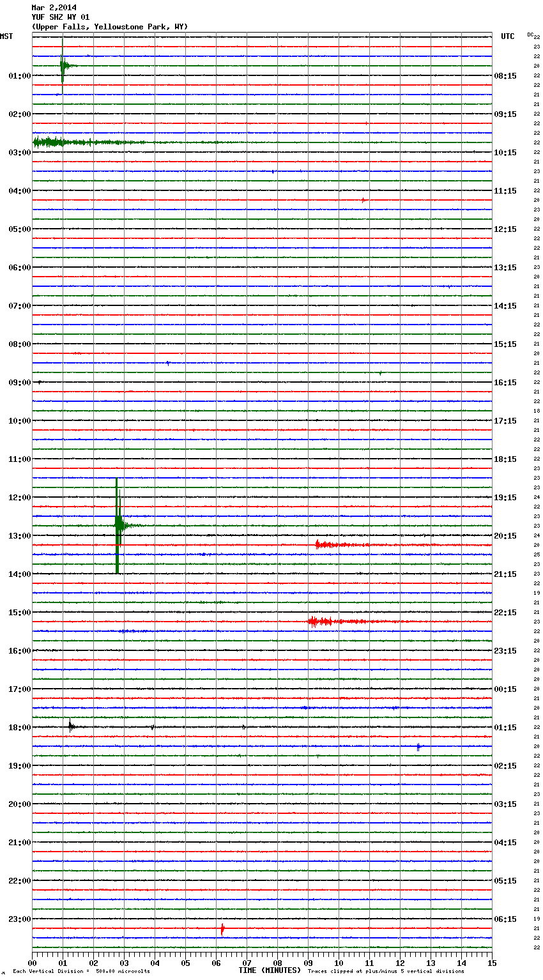Click the "MST" axis heading

(x=6, y=36)
